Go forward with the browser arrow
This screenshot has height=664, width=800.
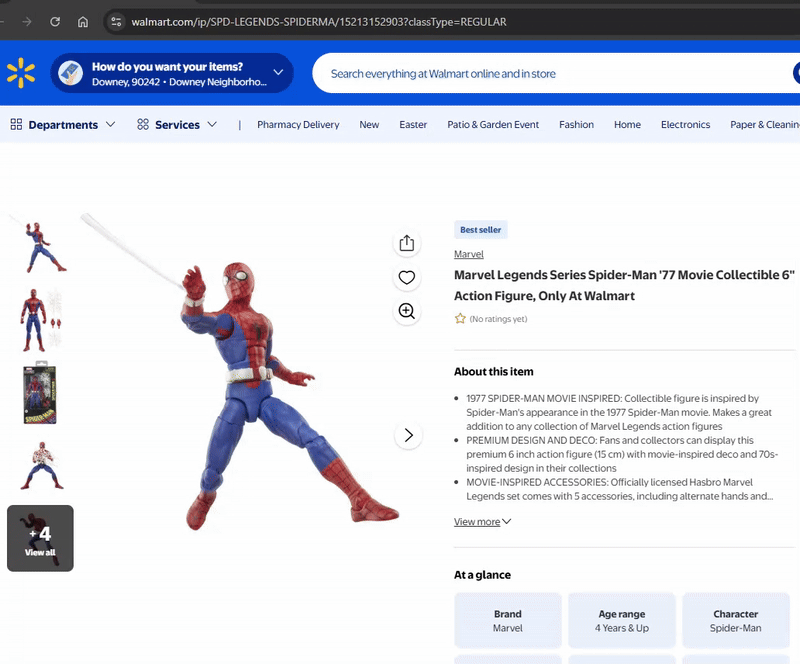click(27, 22)
